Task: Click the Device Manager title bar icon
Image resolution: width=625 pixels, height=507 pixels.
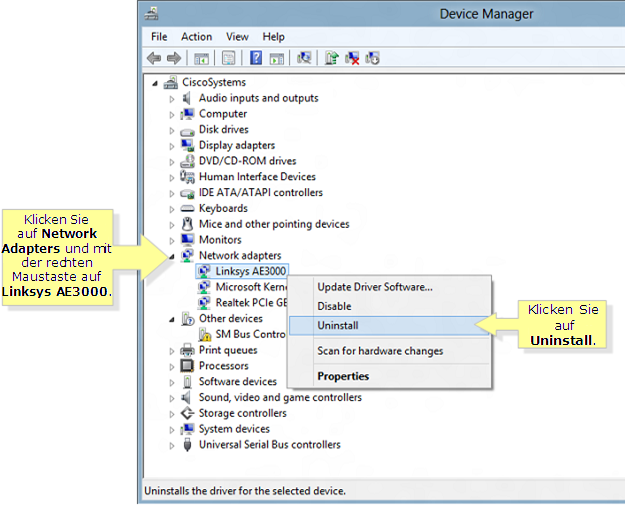Action: pos(151,14)
